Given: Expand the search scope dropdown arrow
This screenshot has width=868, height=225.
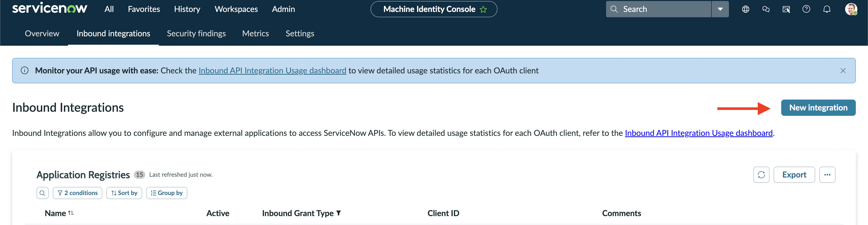Looking at the screenshot, I should tap(720, 9).
